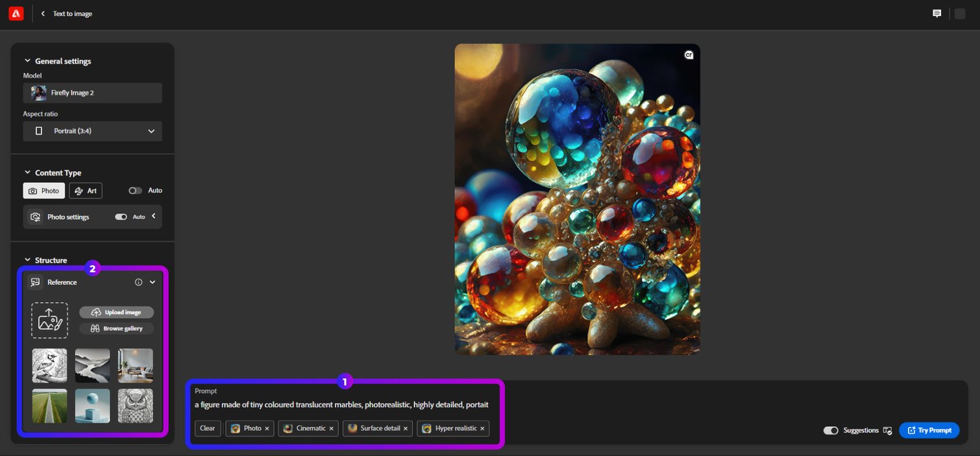Toggle Auto in the Content Type section
Image resolution: width=980 pixels, height=456 pixels.
135,190
